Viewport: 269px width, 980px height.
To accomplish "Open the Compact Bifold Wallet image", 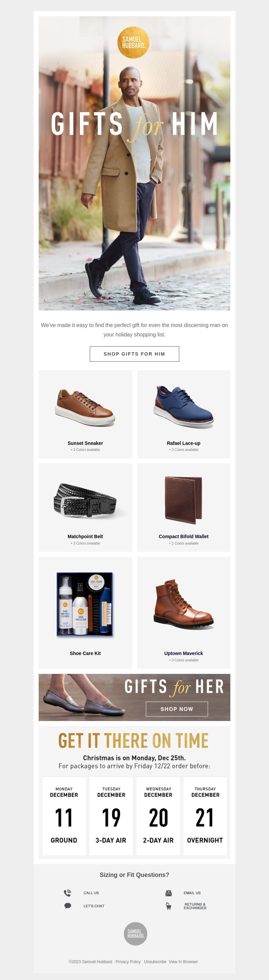I will (184, 500).
